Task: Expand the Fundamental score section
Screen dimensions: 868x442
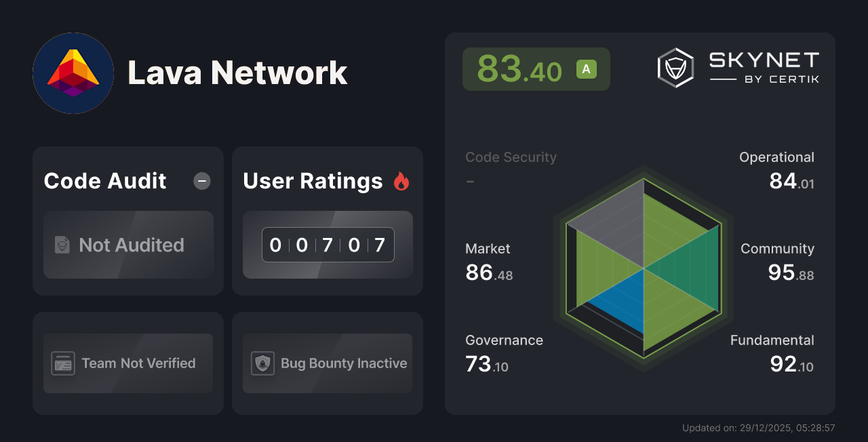Action: click(x=772, y=351)
